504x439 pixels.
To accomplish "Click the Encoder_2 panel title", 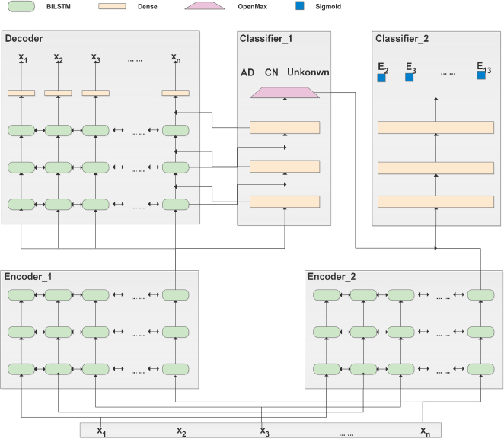I will [331, 277].
